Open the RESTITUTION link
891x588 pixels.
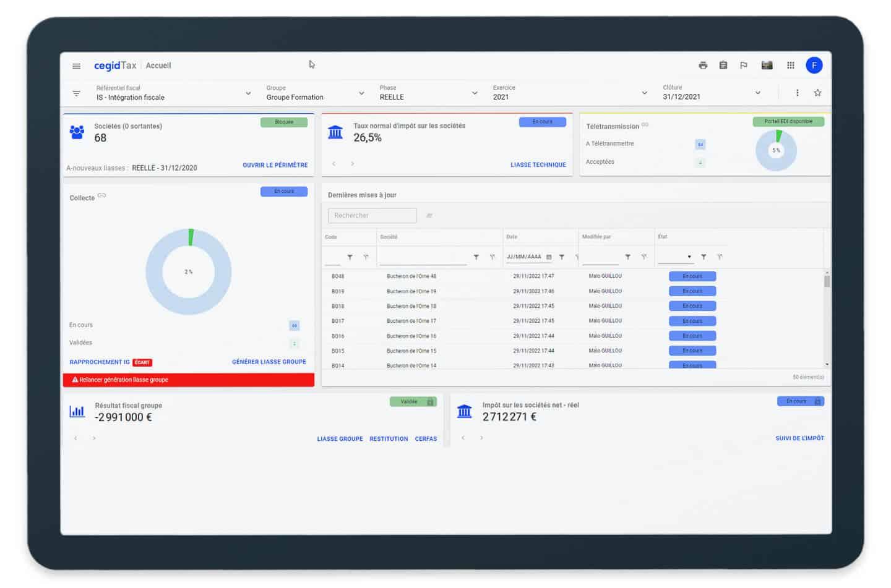click(x=389, y=439)
